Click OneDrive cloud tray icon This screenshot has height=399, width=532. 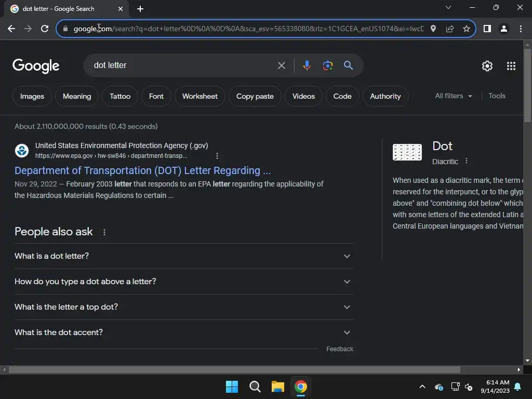click(x=438, y=387)
